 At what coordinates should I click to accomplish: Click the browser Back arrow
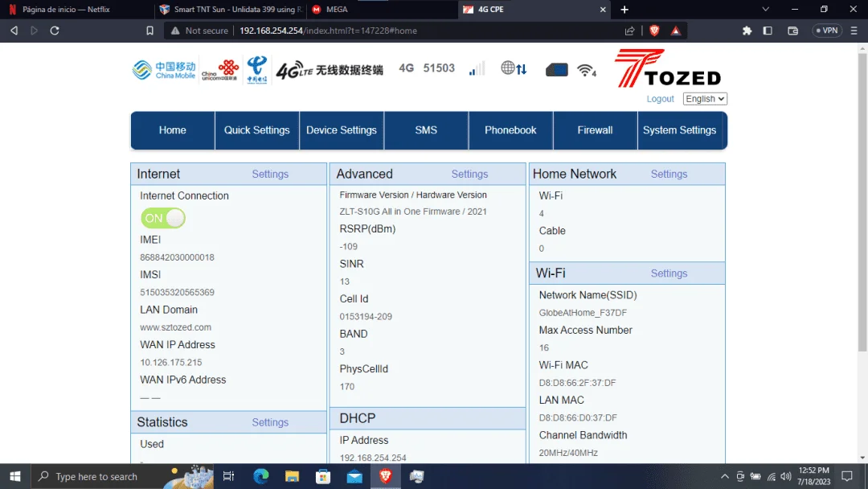point(14,31)
